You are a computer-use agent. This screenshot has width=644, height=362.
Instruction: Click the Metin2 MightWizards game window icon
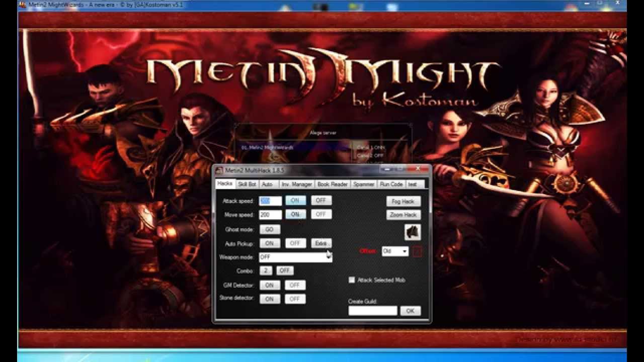tap(22, 5)
